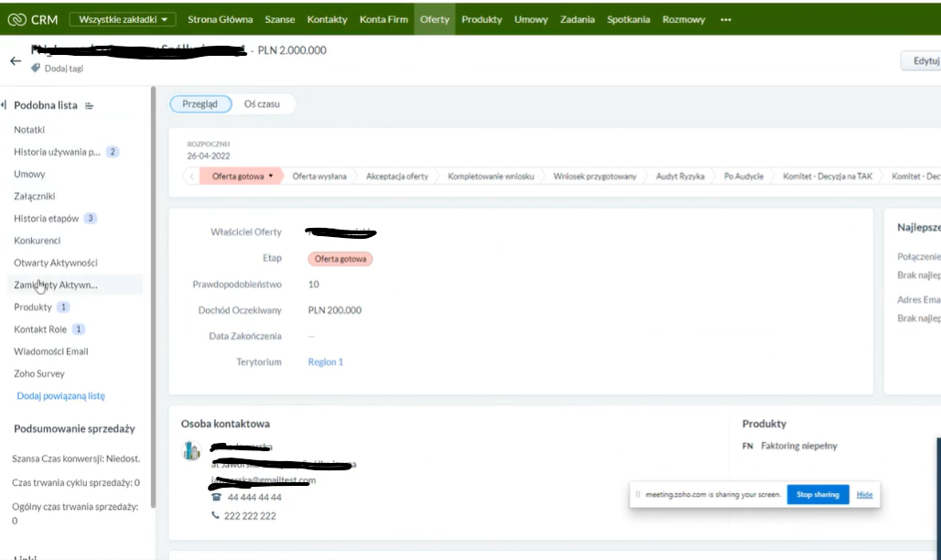Viewport: 941px width, 560px height.
Task: Click the contact avatar in Osoba kontaktowa
Action: coord(191,450)
